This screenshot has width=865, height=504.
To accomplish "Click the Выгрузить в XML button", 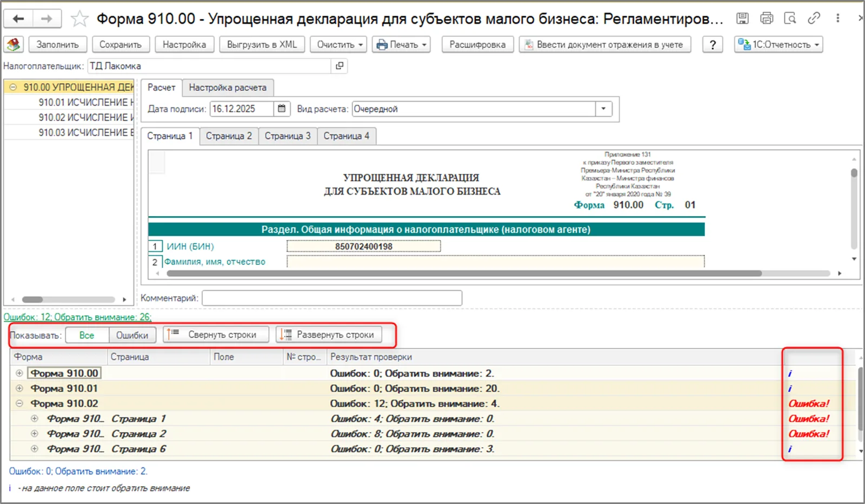I will [262, 44].
